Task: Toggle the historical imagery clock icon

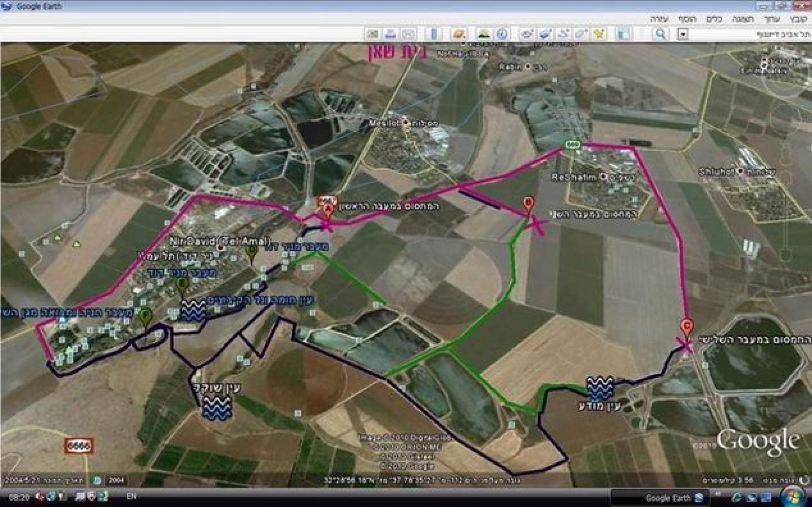Action: pos(502,34)
